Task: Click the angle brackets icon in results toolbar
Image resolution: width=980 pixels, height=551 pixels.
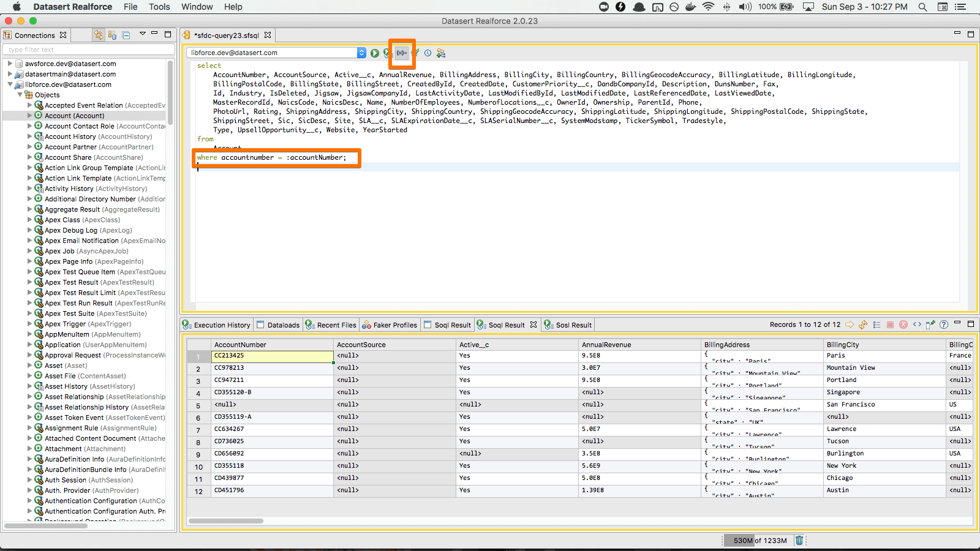Action: (x=917, y=325)
